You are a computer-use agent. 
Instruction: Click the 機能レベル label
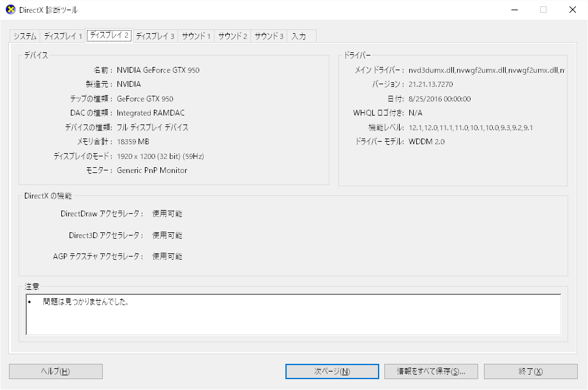tap(386, 128)
